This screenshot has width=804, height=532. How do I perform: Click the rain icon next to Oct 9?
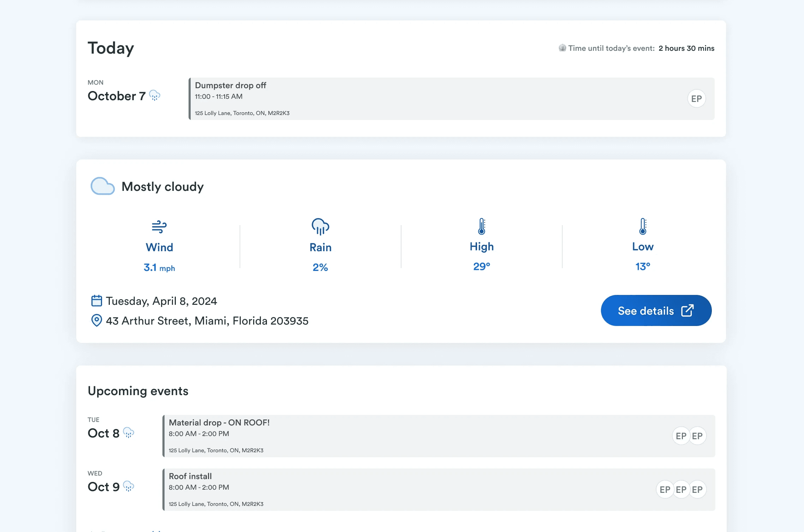tap(128, 486)
